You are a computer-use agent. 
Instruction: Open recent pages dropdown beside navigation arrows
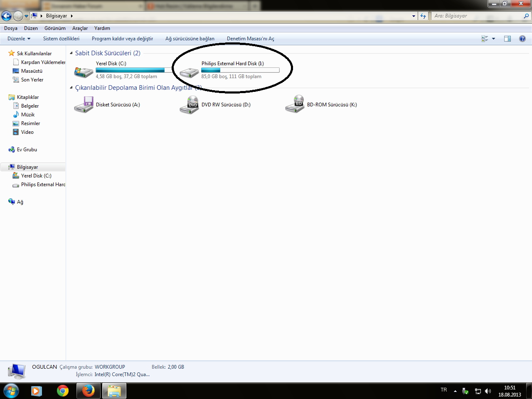coord(27,16)
